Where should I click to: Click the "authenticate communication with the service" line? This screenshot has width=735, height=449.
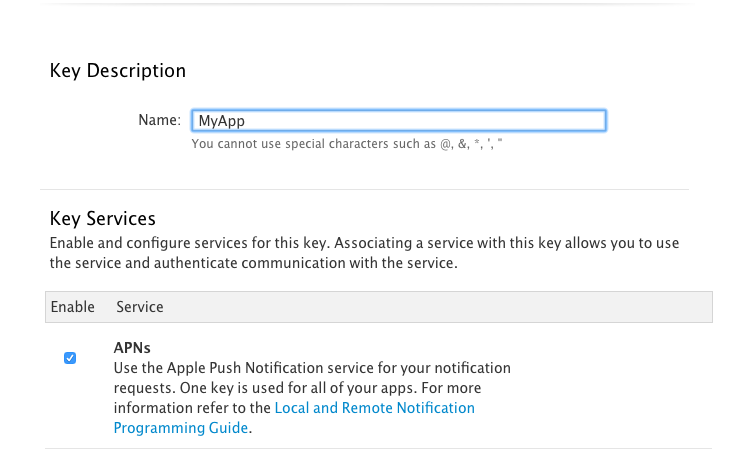[x=253, y=264]
